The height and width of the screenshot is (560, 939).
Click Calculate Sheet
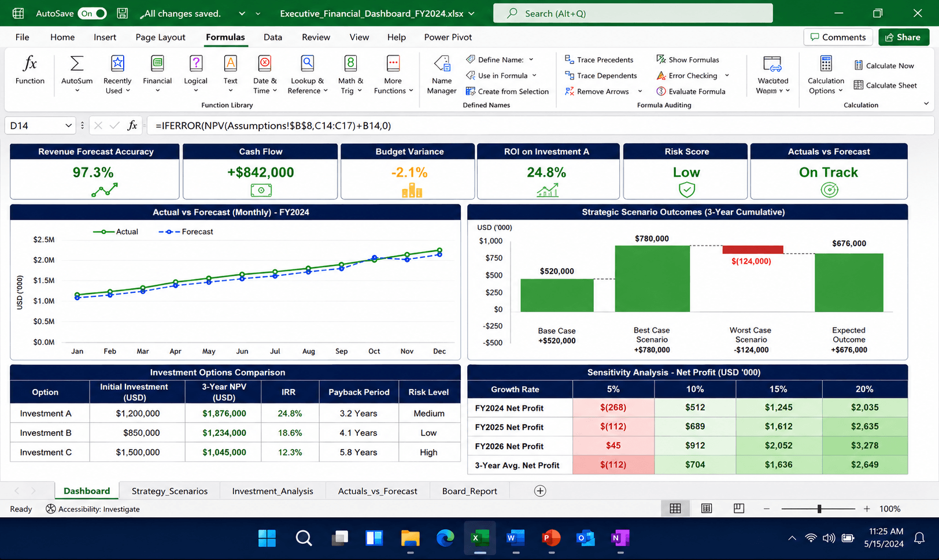[885, 86]
